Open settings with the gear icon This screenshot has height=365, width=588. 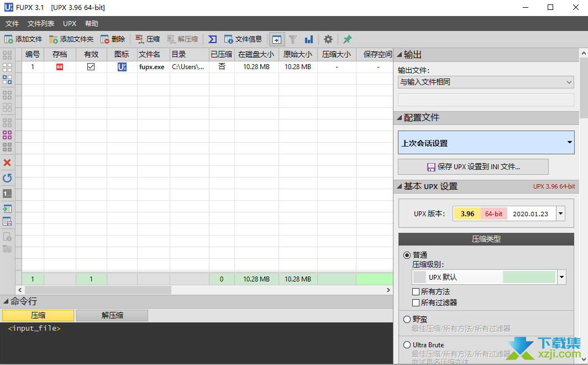coord(328,39)
